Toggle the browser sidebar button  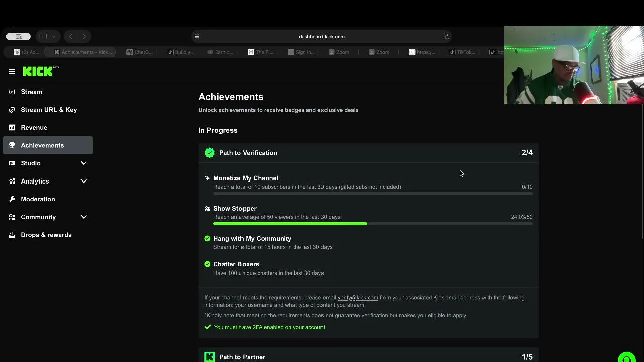click(x=43, y=36)
